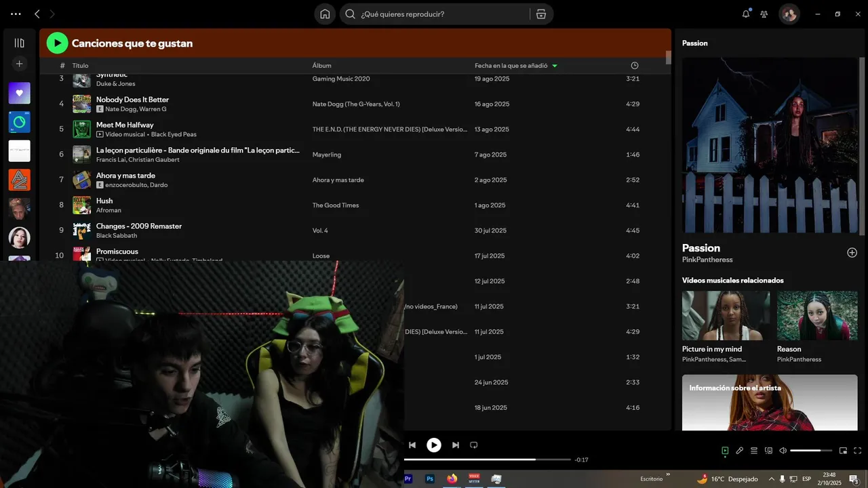Toggle lyrics microphone view
Screen dimensions: 868x488
[x=740, y=450]
